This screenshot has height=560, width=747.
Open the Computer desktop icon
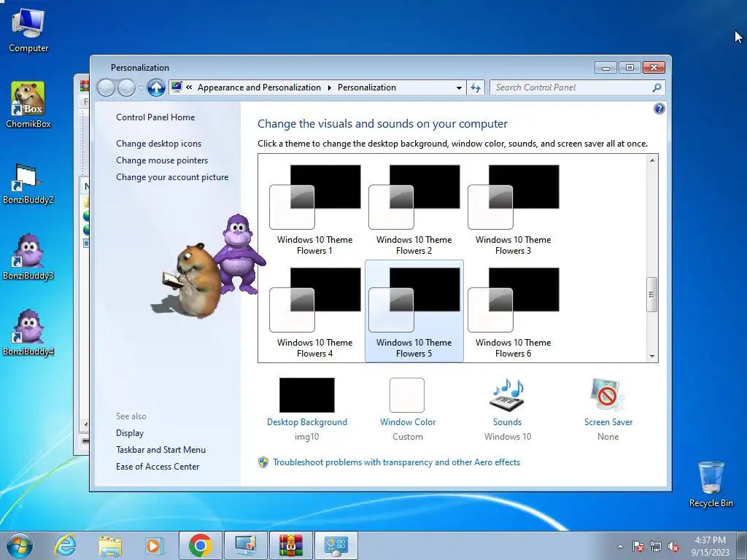(x=28, y=29)
